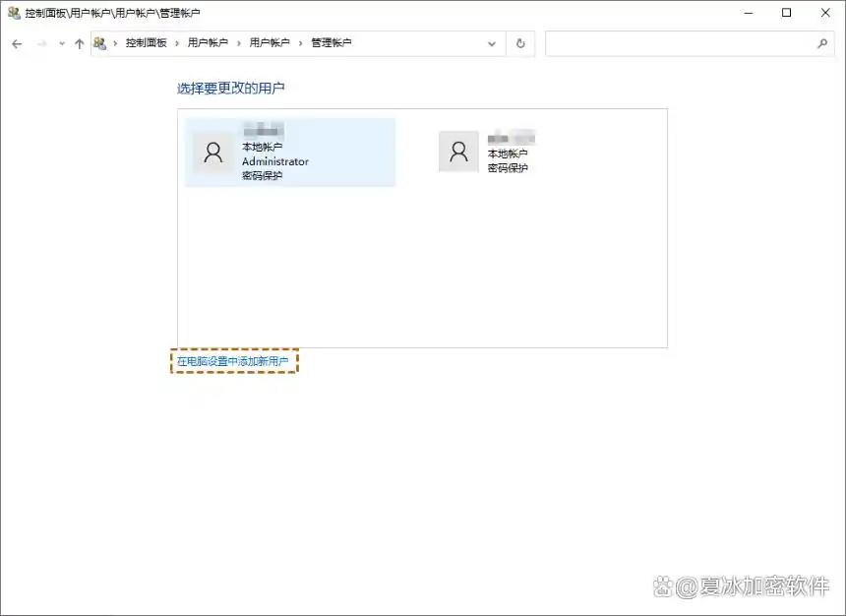Image resolution: width=846 pixels, height=616 pixels.
Task: Click the back navigation arrow
Action: 17,42
